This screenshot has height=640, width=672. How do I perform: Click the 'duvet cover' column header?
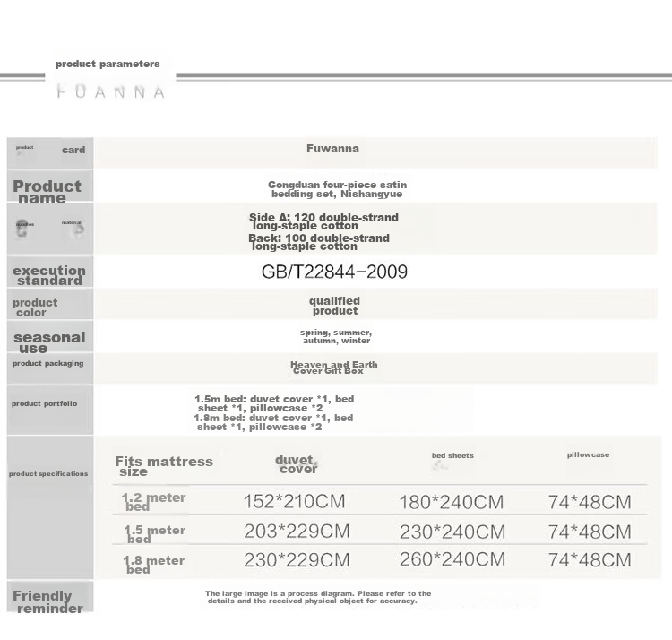click(x=297, y=464)
